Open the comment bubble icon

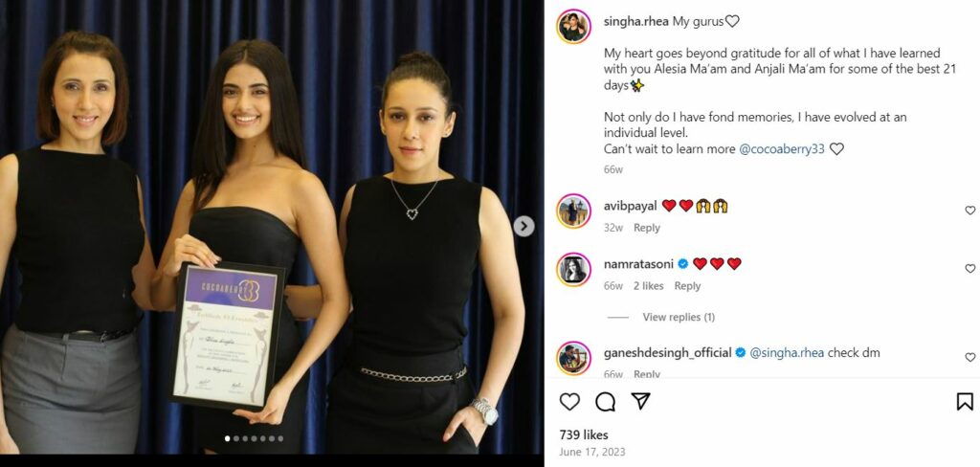click(x=605, y=401)
